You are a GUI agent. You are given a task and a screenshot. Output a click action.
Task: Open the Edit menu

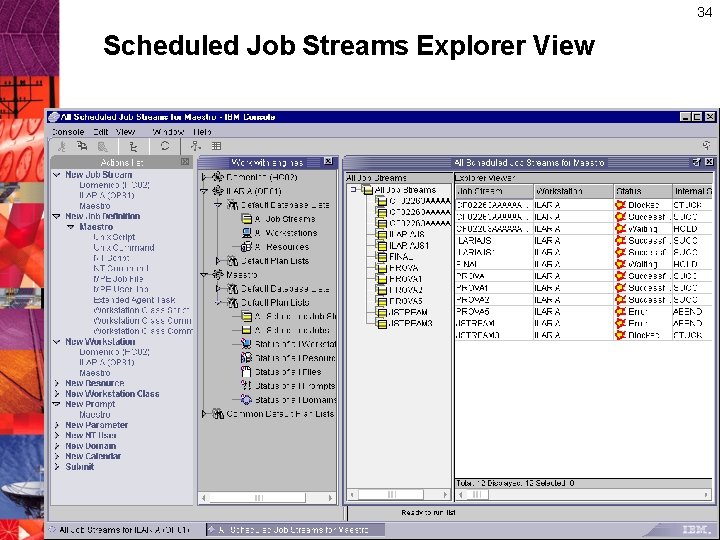tap(101, 132)
